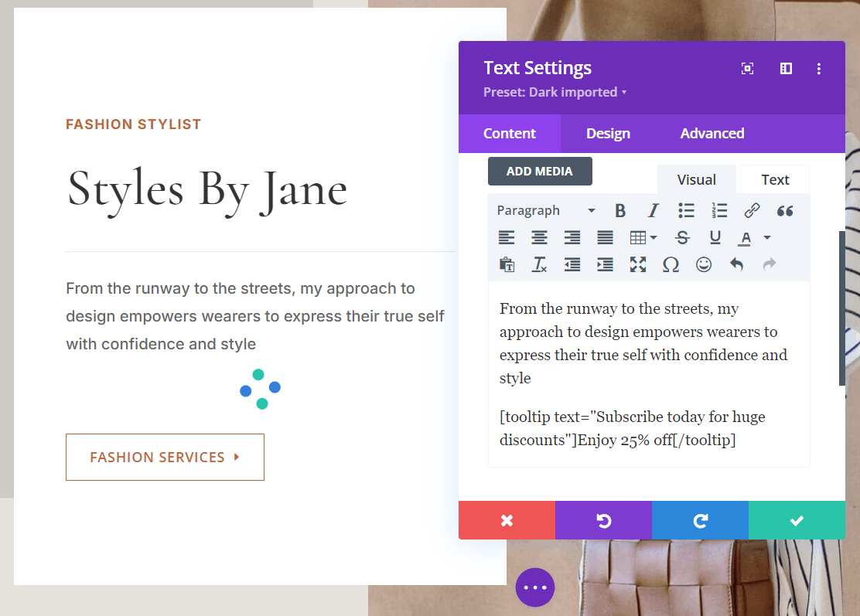This screenshot has width=860, height=616.
Task: Insert a numbered list
Action: 719,210
